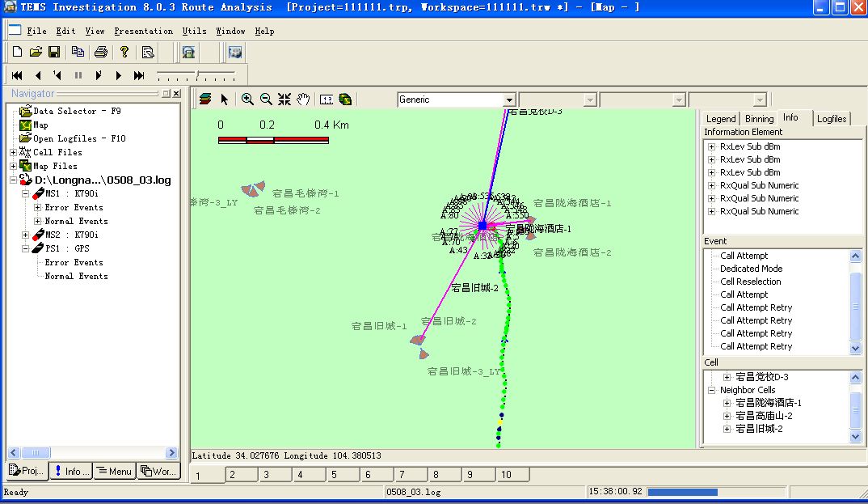Click the Copy toolbar icon

pos(78,52)
